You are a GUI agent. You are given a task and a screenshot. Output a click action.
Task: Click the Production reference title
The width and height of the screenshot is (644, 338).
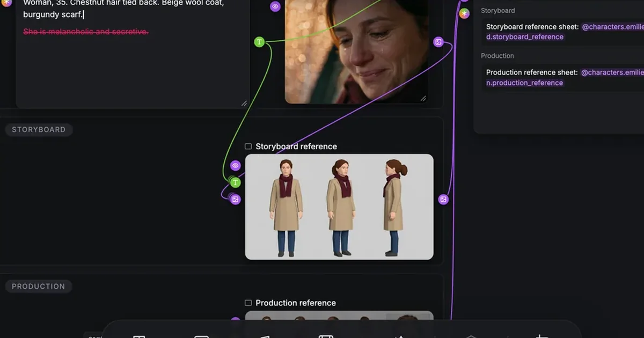point(296,303)
